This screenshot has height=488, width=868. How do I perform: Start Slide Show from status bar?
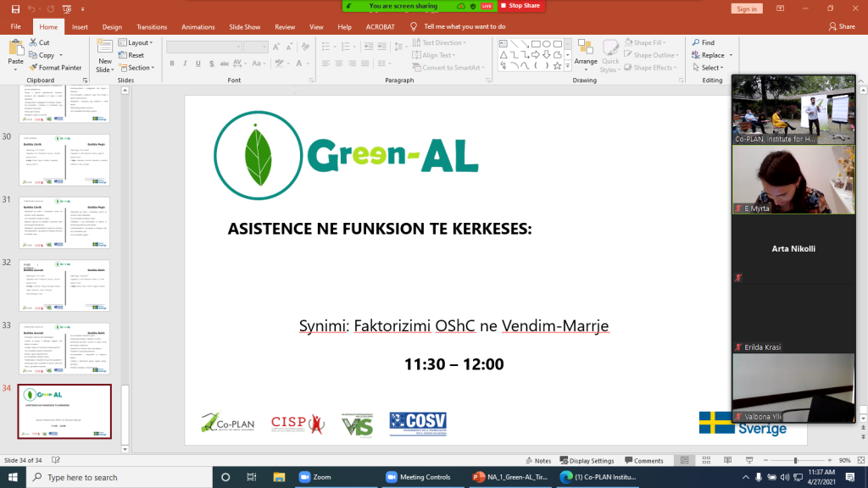(749, 460)
